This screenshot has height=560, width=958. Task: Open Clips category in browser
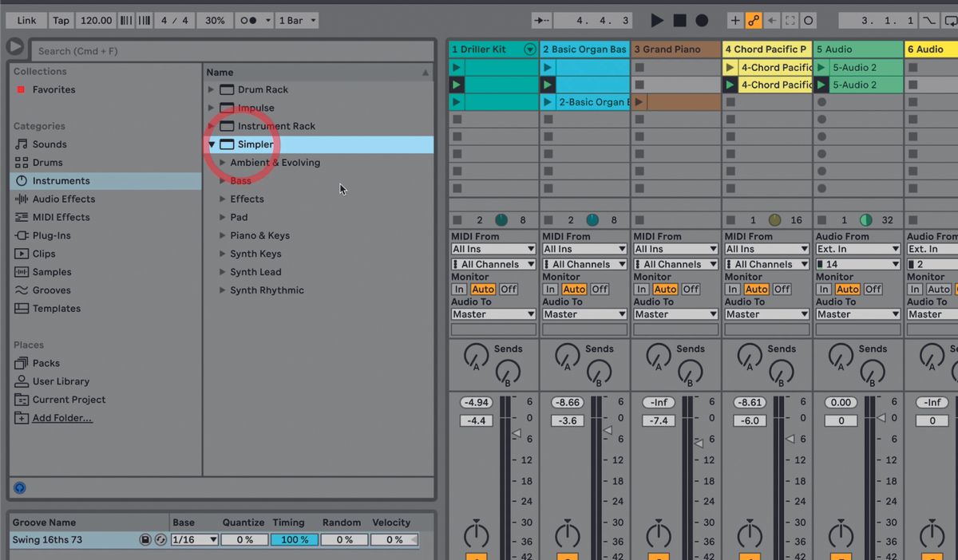pyautogui.click(x=44, y=254)
